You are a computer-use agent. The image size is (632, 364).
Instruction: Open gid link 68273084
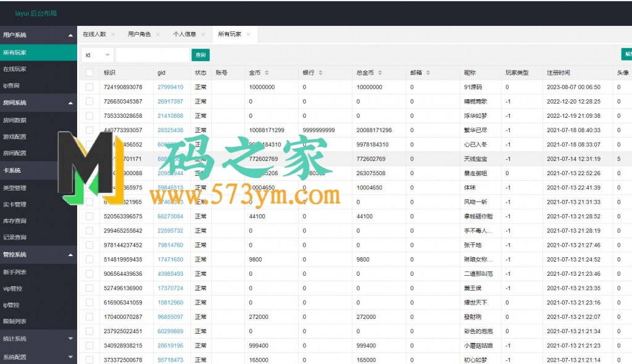tap(170, 217)
